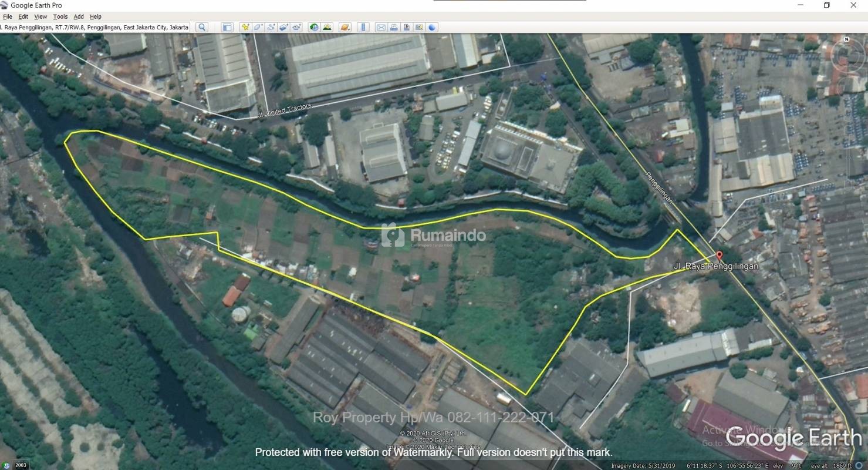
Task: Add an image overlay
Action: point(283,27)
